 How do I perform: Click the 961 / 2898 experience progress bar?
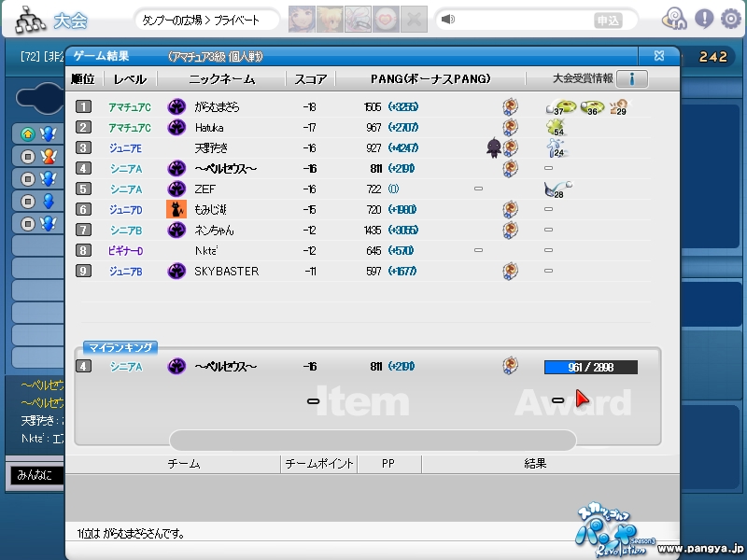click(x=591, y=367)
